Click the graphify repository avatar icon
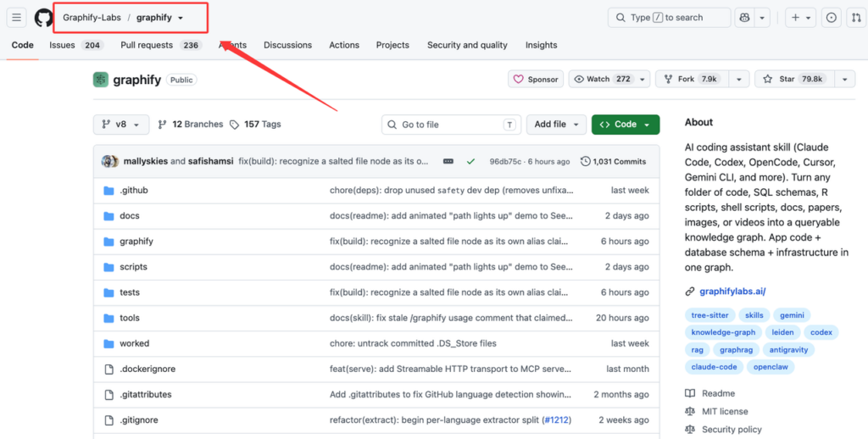This screenshot has width=868, height=439. click(101, 80)
